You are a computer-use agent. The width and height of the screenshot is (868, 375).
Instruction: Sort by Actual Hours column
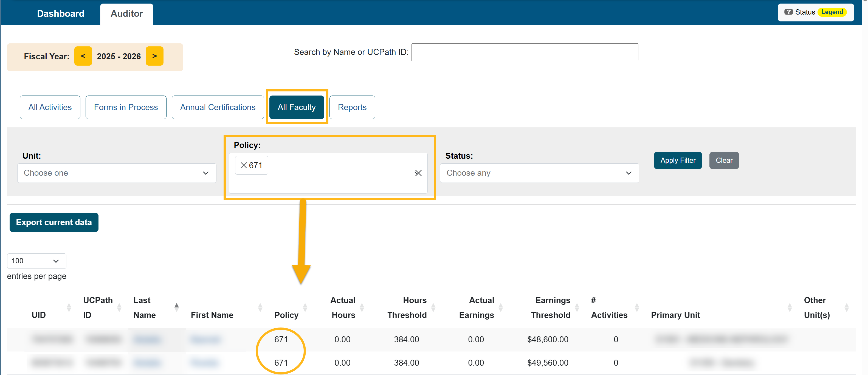point(362,307)
